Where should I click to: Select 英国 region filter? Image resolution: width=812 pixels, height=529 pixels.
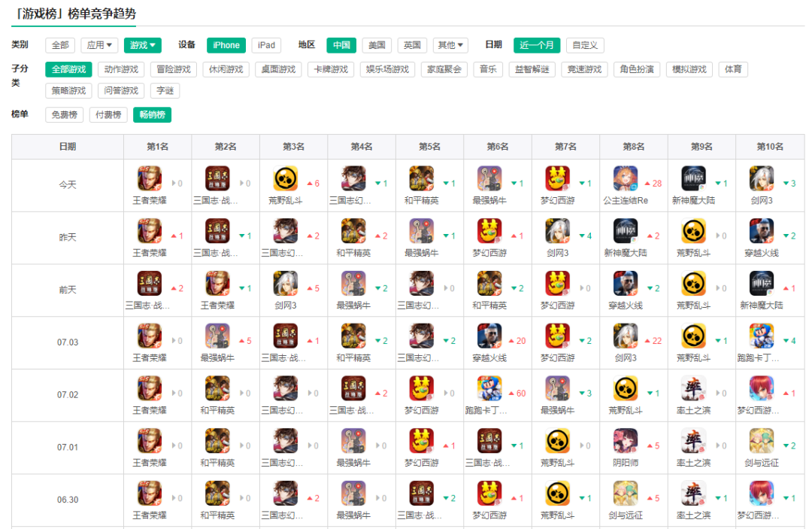(x=412, y=46)
